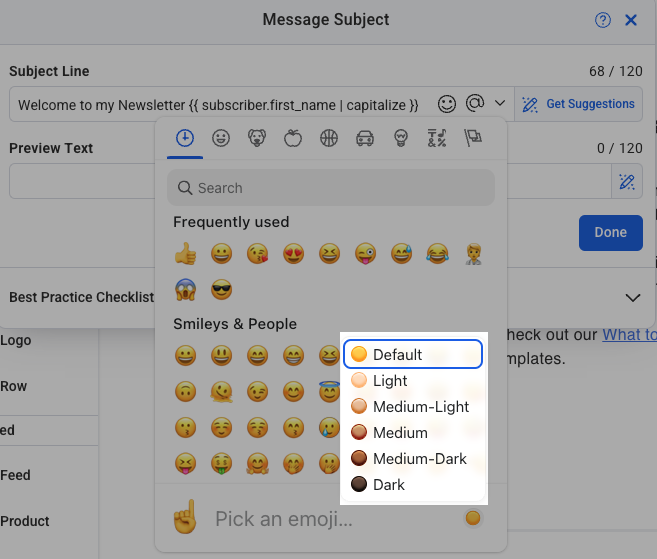Viewport: 657px width, 559px height.
Task: Click the Get Suggestions button
Action: coord(578,104)
